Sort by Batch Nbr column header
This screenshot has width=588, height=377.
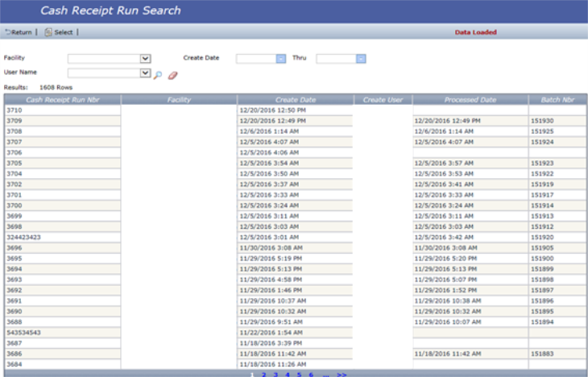coord(557,100)
